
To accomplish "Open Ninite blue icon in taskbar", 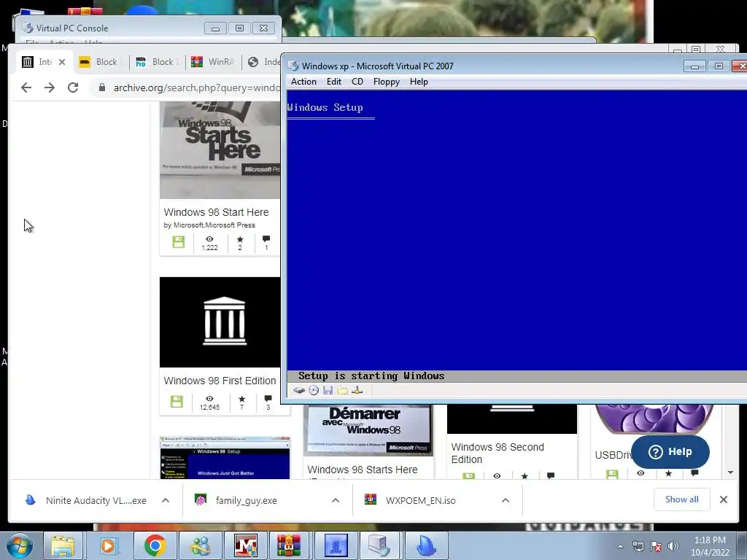I will pyautogui.click(x=425, y=545).
